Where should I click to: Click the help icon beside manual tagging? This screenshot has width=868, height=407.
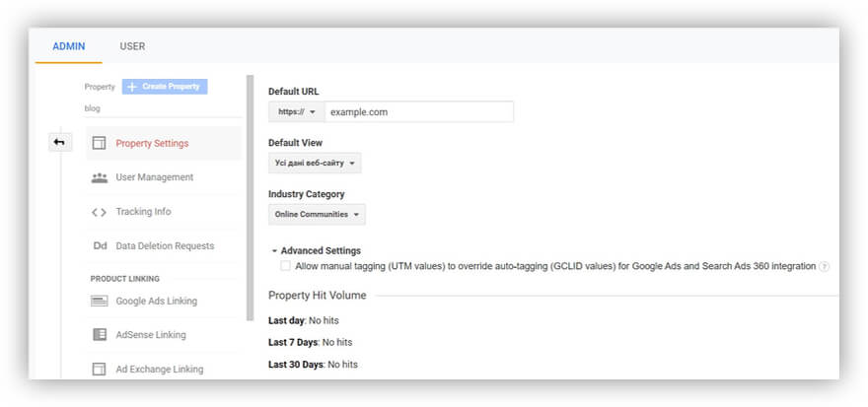[825, 266]
